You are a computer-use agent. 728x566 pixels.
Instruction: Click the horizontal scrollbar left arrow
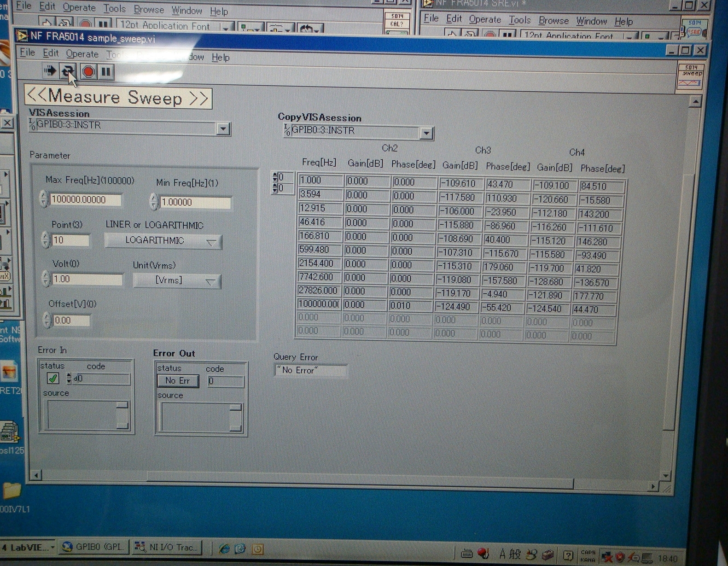click(x=36, y=474)
